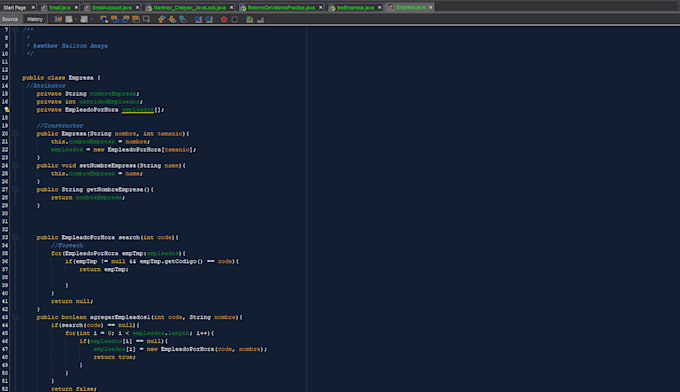Jump to next bookmark icon

(172, 19)
